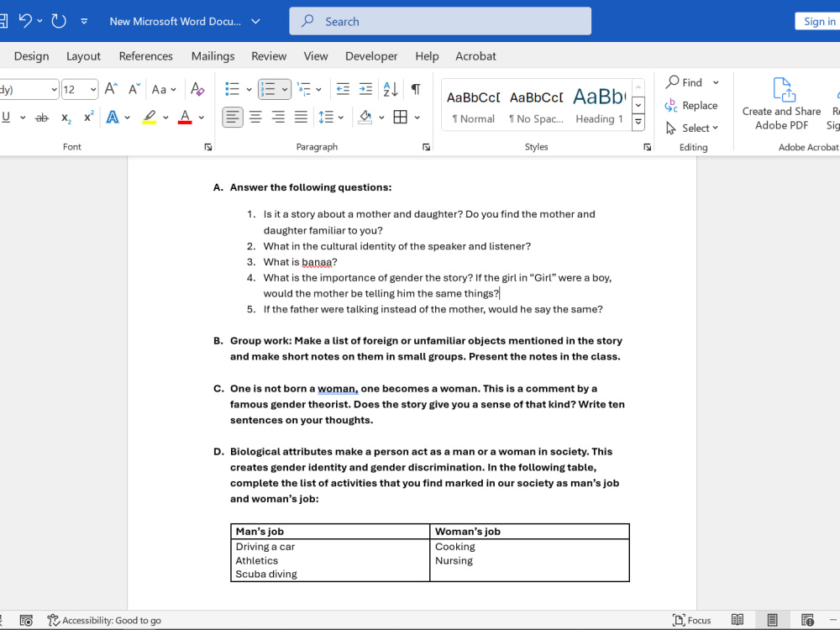Open Borders dropdown arrow

click(417, 118)
